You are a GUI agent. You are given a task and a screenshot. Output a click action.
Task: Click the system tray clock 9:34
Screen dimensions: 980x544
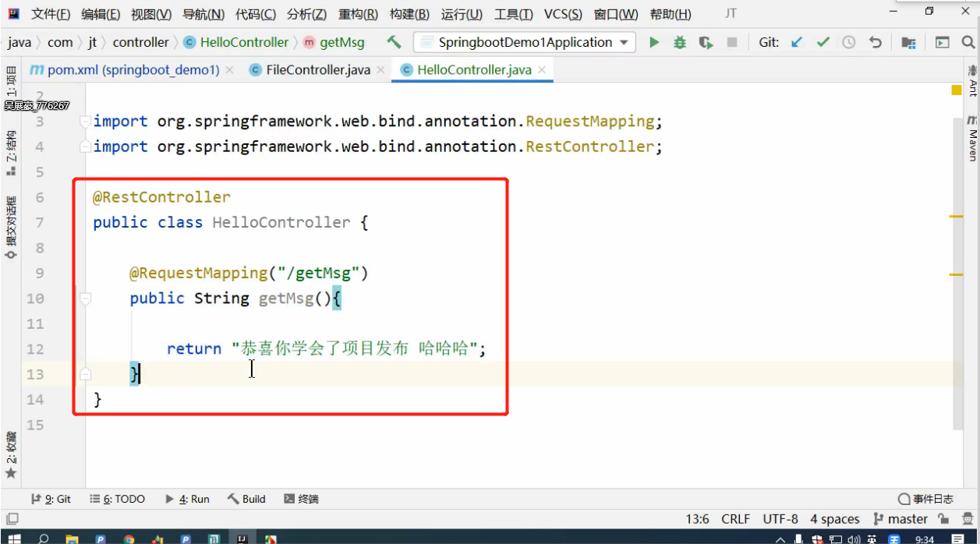coord(925,539)
